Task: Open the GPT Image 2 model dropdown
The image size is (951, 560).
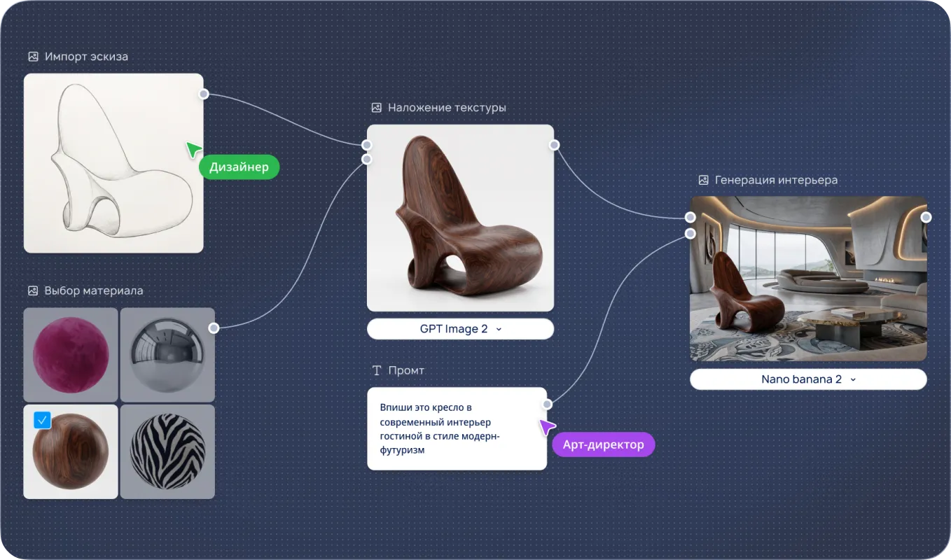Action: pyautogui.click(x=460, y=329)
